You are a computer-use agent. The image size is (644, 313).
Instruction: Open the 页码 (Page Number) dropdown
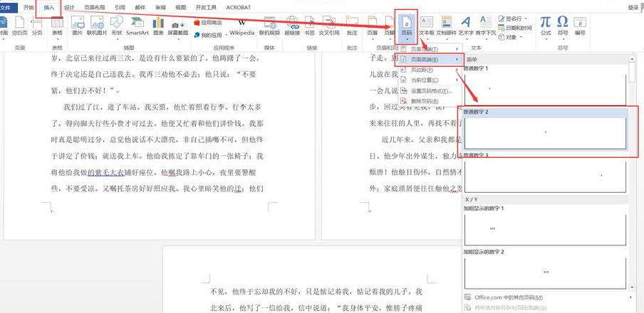tap(407, 28)
